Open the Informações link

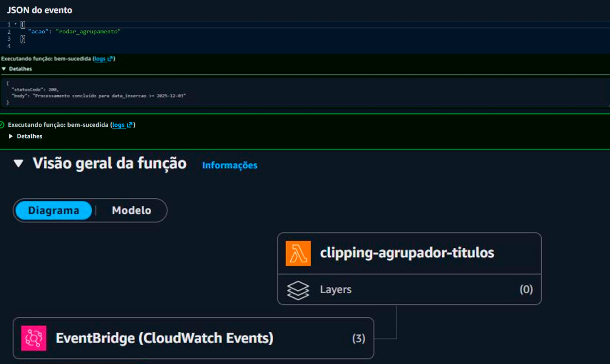(230, 165)
